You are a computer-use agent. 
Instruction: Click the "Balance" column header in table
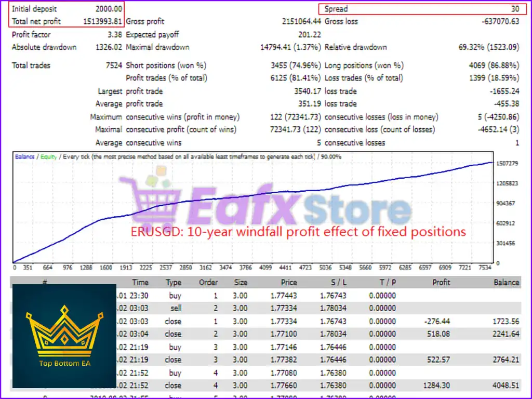506,282
